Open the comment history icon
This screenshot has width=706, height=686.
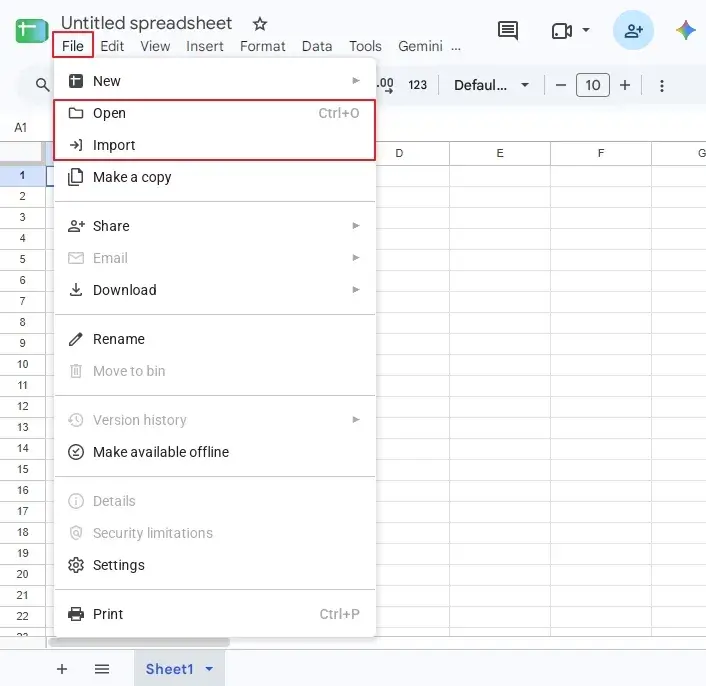(508, 31)
